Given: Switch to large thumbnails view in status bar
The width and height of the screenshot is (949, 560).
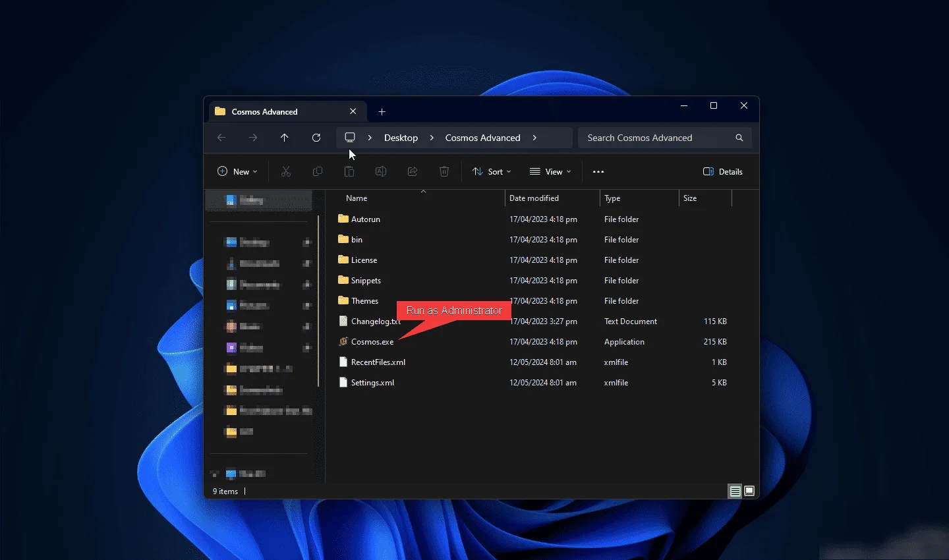Looking at the screenshot, I should coord(749,491).
